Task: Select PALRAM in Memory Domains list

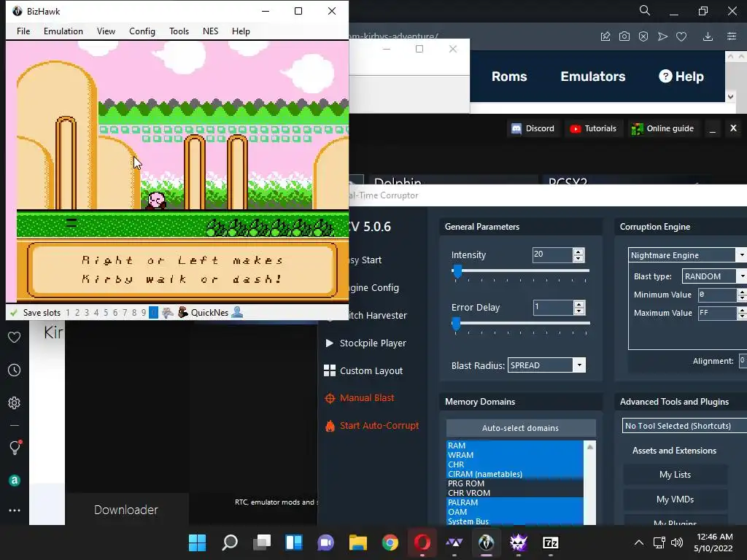Action: [514, 503]
